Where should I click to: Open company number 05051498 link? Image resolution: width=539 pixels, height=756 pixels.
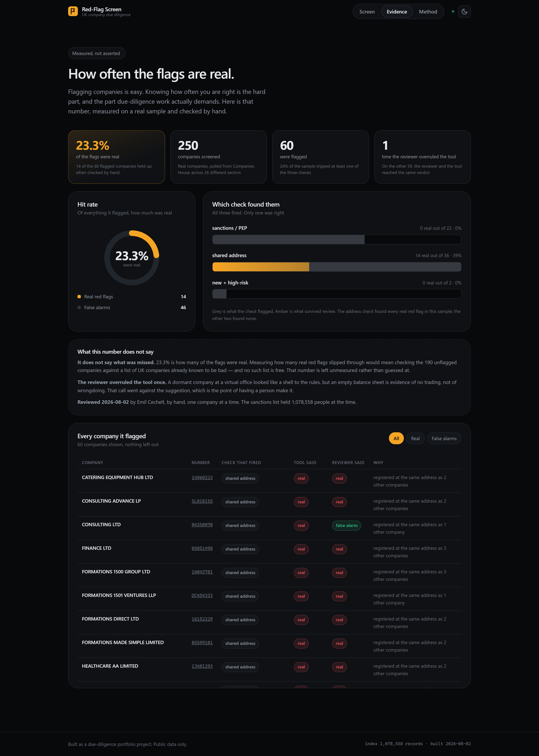tap(202, 548)
